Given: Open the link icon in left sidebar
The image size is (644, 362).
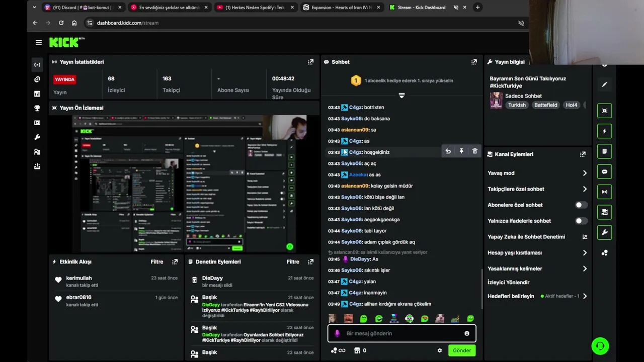Looking at the screenshot, I should click(x=37, y=79).
